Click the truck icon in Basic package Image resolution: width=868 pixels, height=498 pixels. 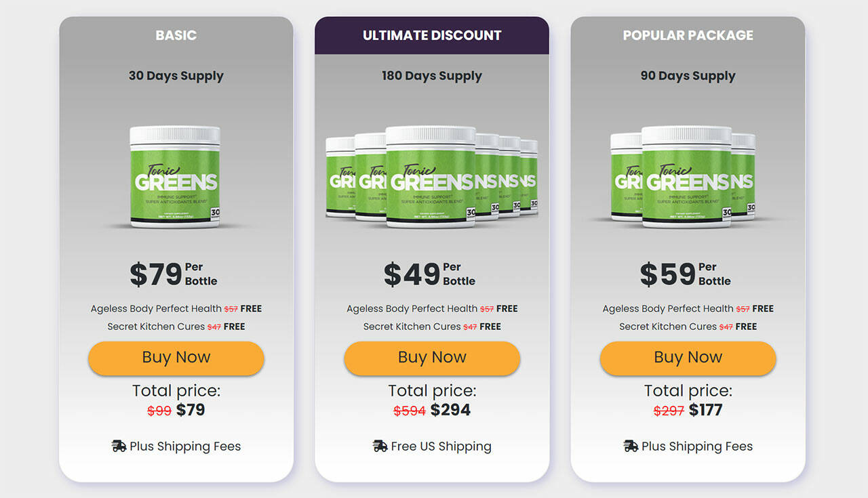coord(119,446)
